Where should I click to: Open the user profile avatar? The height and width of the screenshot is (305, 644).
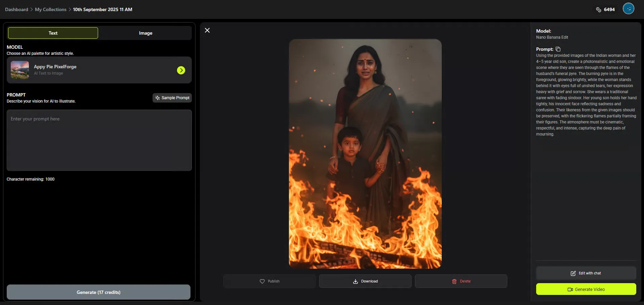coord(628,9)
